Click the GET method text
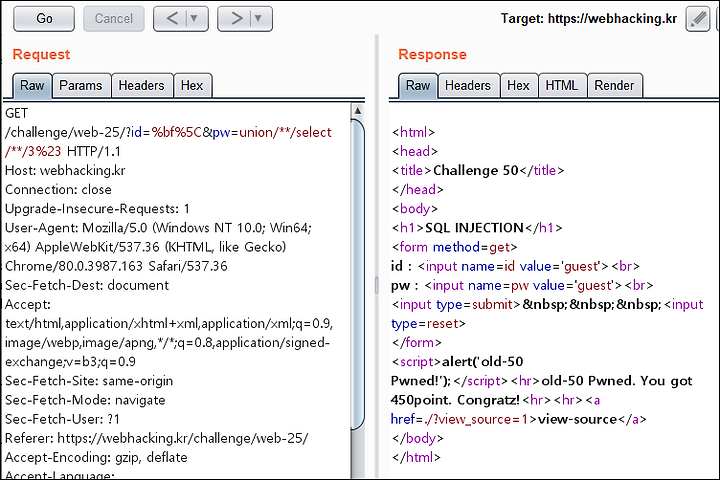Viewport: 720px width, 480px height. pos(17,113)
